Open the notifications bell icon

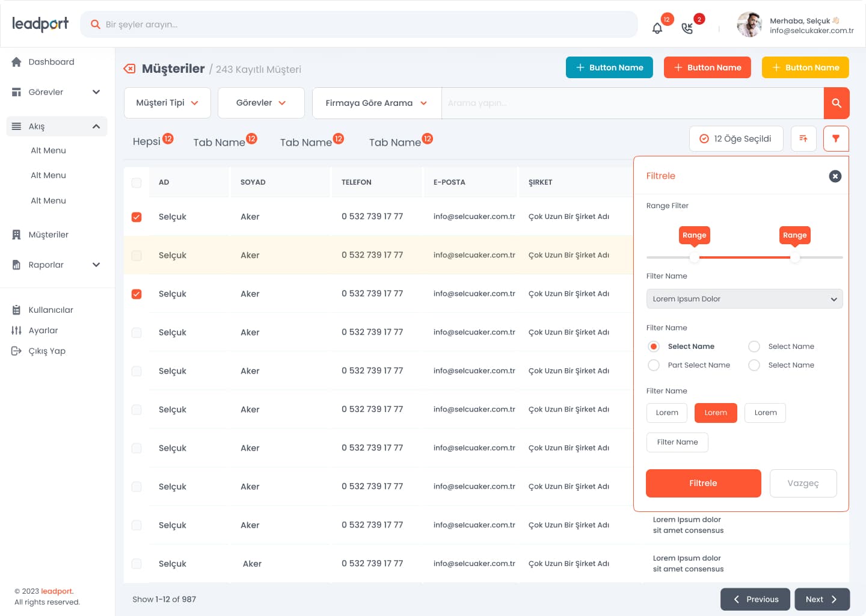(x=657, y=28)
